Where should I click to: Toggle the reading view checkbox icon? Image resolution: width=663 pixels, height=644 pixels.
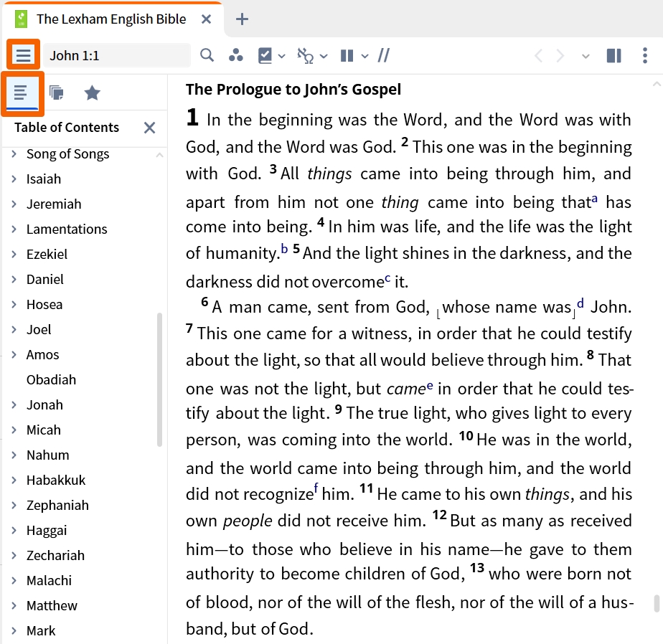point(265,55)
